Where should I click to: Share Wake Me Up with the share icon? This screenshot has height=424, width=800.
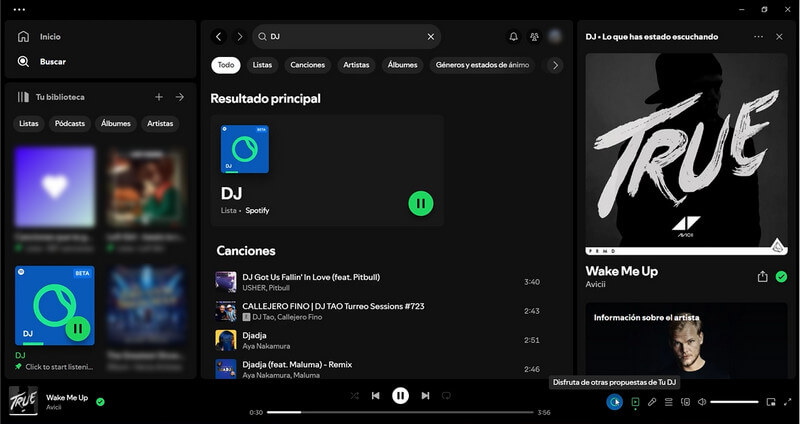[x=762, y=277]
